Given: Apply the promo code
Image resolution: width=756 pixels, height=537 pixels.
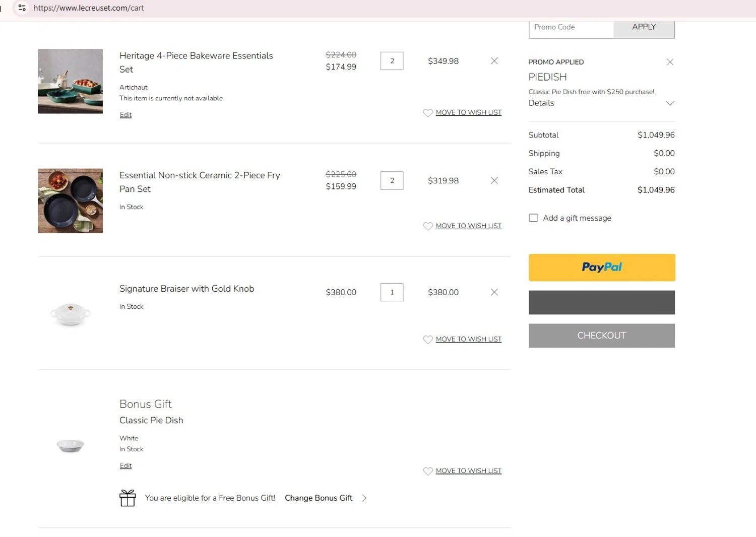Looking at the screenshot, I should (x=644, y=28).
